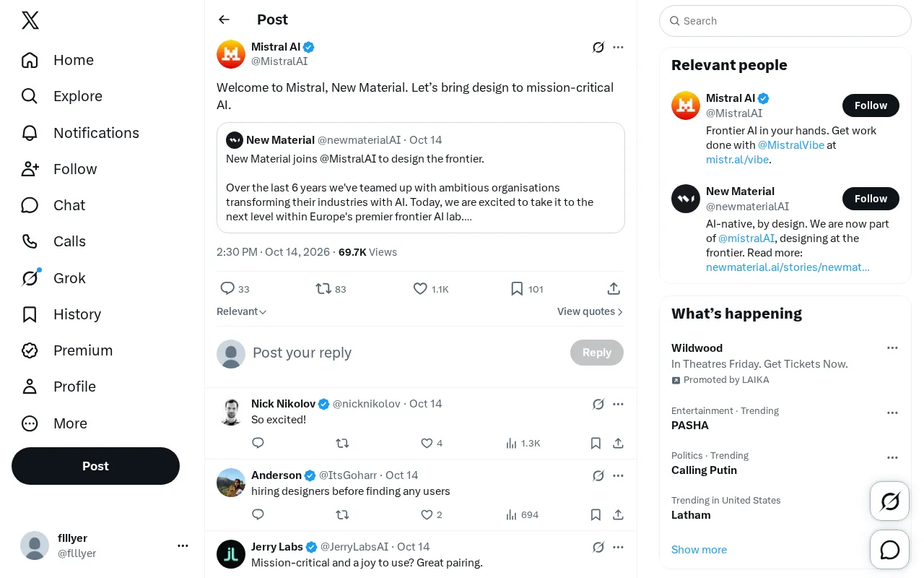This screenshot has width=924, height=578.
Task: Open account menu next to flllyer
Action: pos(183,545)
